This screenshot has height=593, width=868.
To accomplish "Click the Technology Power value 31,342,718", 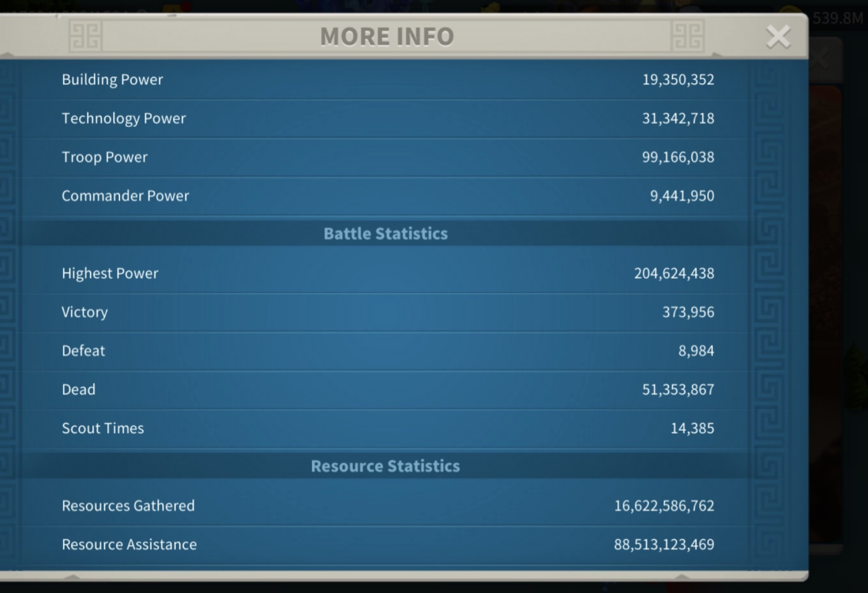I will (x=678, y=118).
